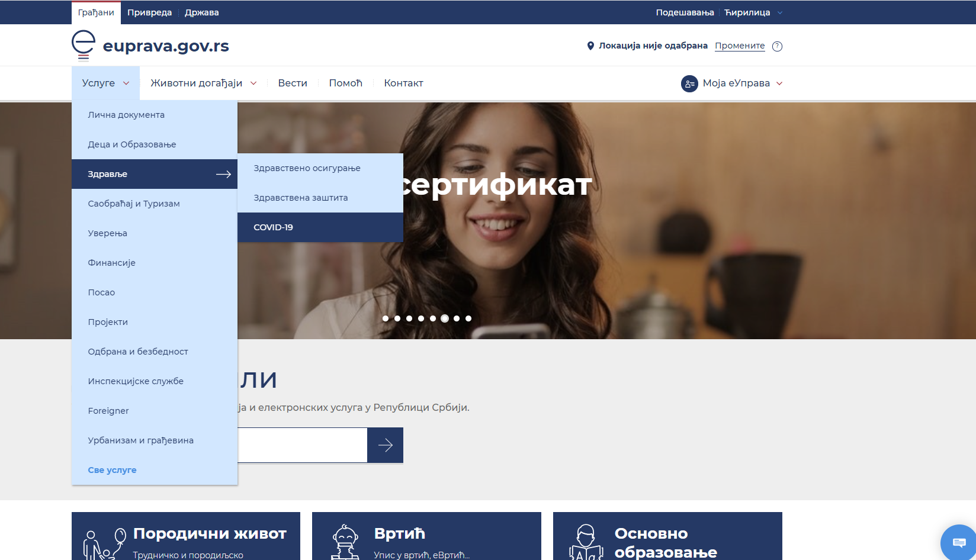Select Лична документа from services menu
Image resolution: width=976 pixels, height=560 pixels.
pos(155,115)
